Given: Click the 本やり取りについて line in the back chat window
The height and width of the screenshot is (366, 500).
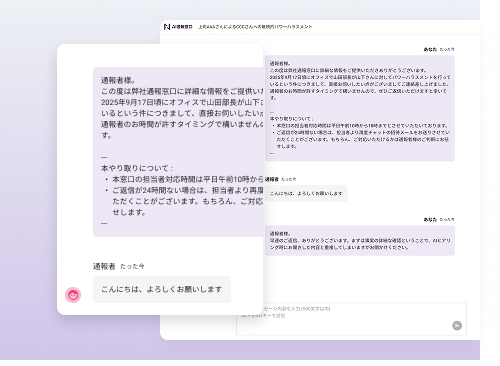Looking at the screenshot, I should (x=292, y=119).
